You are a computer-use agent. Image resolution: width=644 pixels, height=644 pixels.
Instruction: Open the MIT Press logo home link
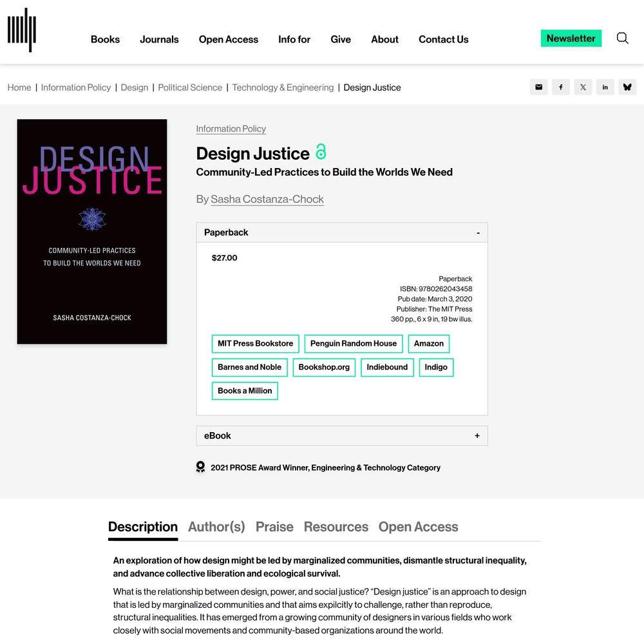[x=22, y=30]
